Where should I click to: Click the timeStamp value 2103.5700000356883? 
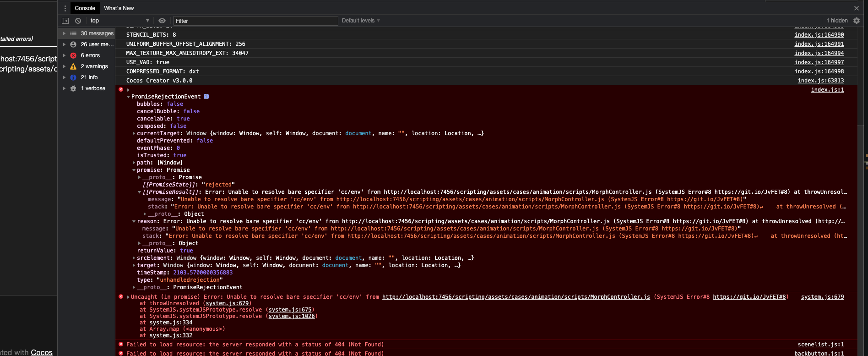pos(203,273)
